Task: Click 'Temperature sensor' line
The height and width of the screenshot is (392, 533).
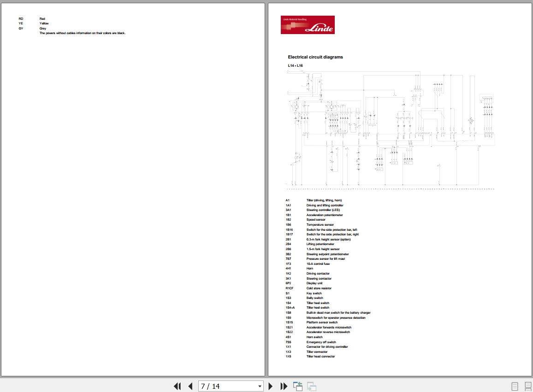Action: 320,224
